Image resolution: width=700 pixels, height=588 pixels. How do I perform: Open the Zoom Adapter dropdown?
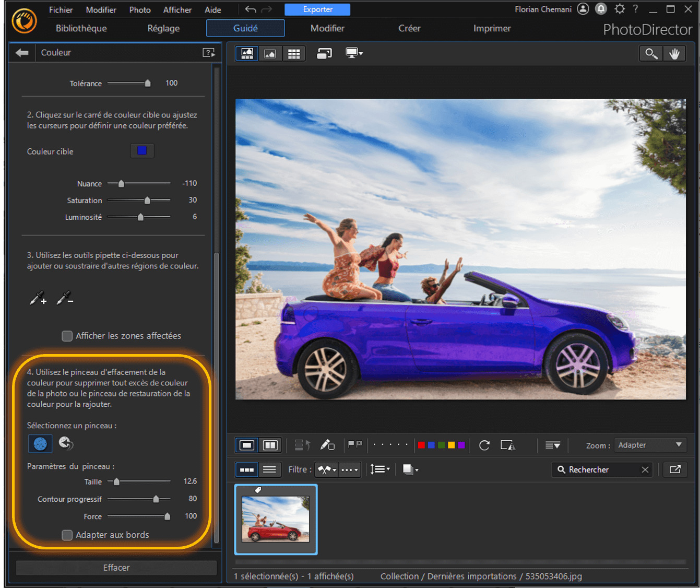(650, 445)
